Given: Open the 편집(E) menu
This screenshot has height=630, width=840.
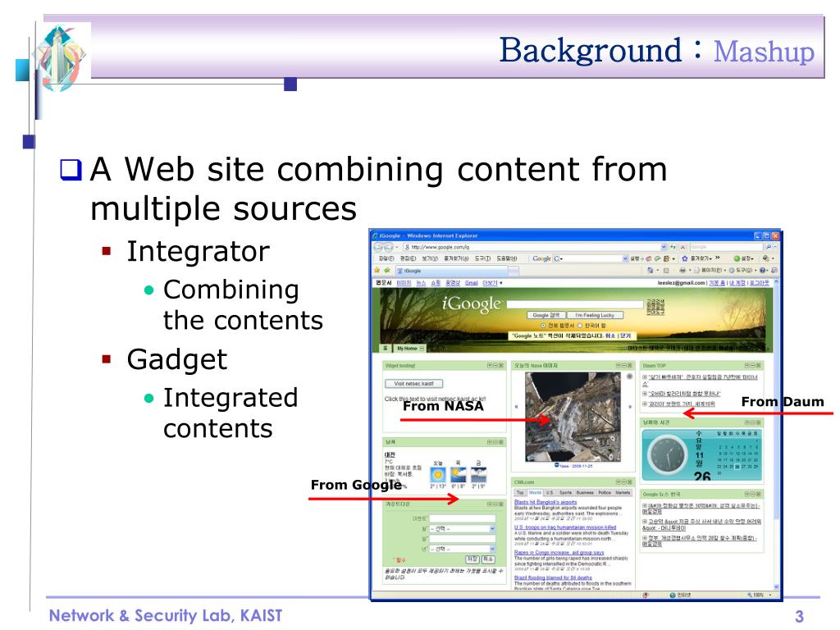Looking at the screenshot, I should coord(408,258).
